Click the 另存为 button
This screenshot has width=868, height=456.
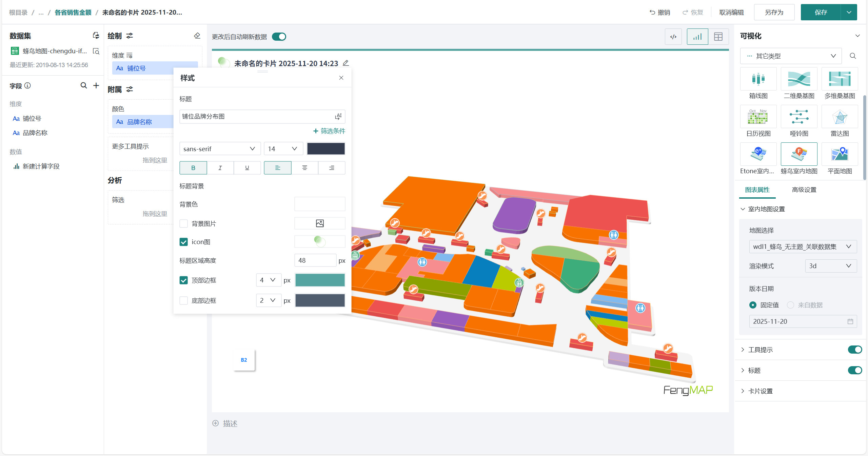coord(774,13)
